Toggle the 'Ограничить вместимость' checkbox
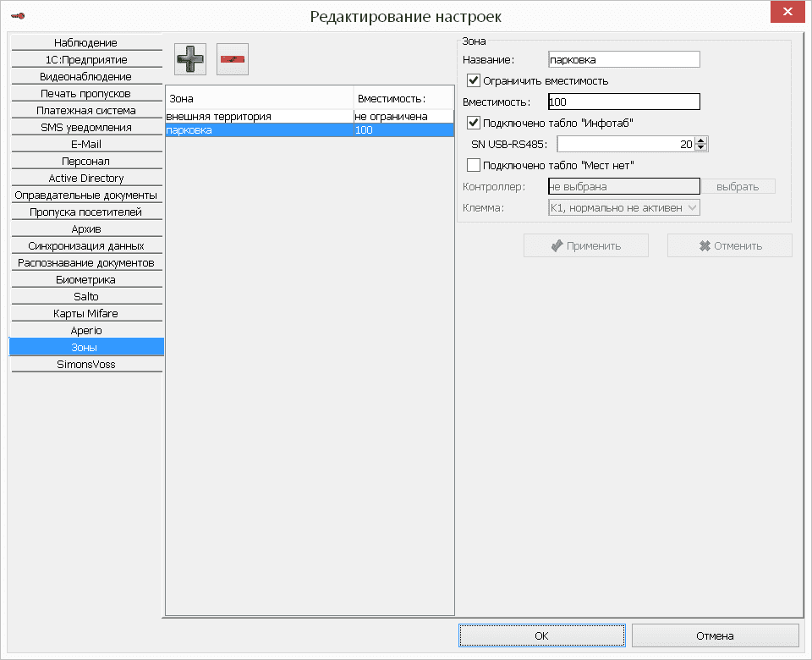 click(x=474, y=81)
